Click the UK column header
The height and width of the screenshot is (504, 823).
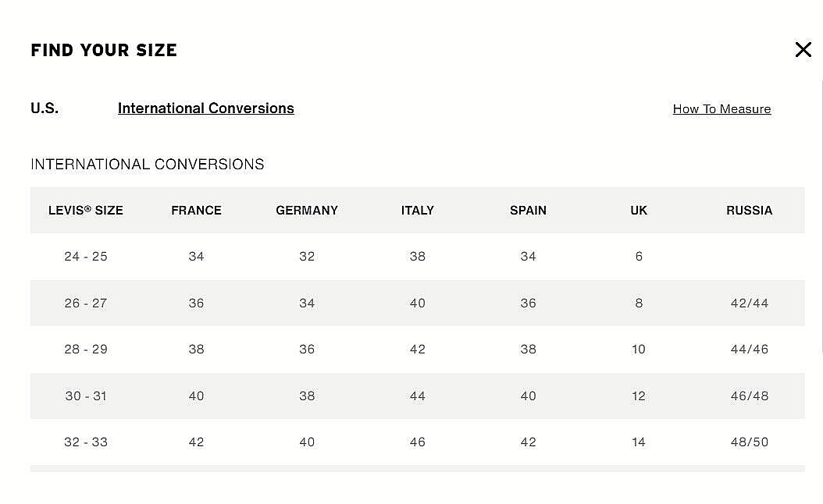point(639,211)
